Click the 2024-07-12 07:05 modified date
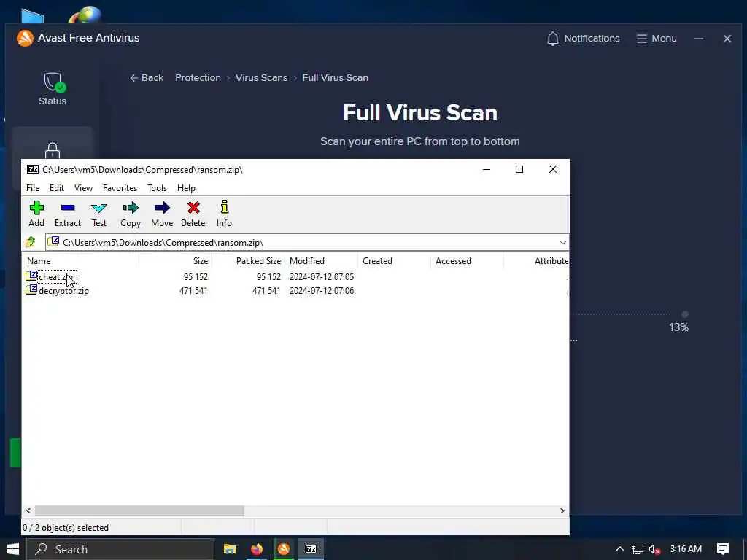 coord(322,276)
